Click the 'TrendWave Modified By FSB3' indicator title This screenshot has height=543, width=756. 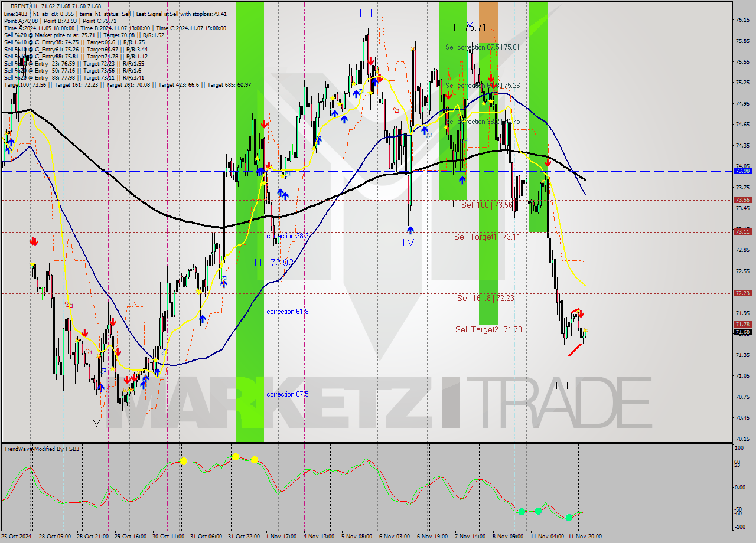(42, 449)
